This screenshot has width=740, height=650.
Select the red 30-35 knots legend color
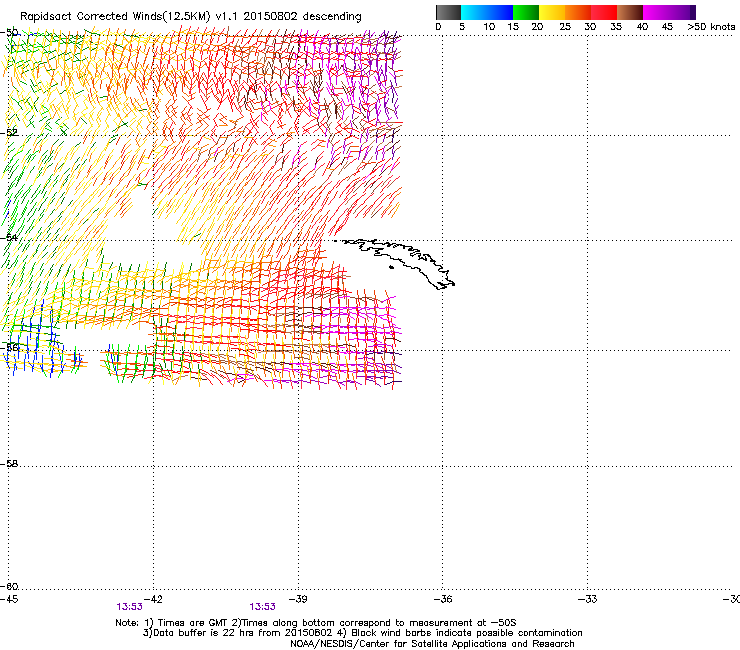[x=604, y=12]
